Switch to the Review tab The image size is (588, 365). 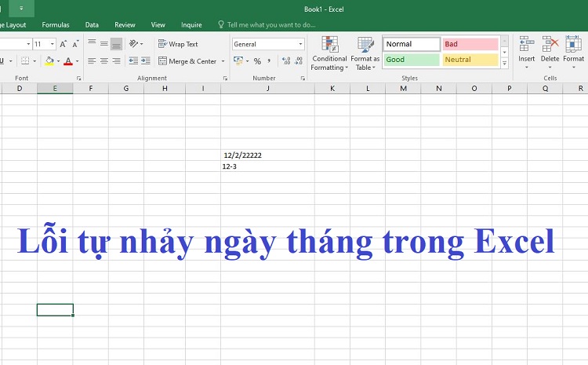pos(125,25)
